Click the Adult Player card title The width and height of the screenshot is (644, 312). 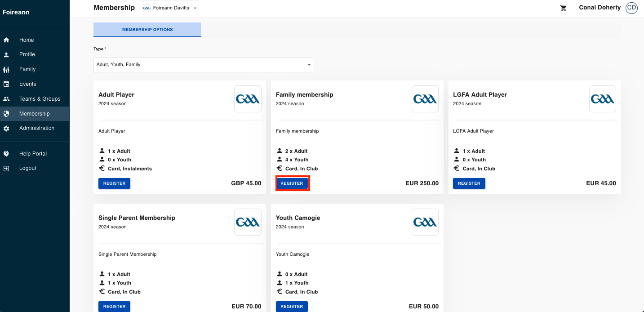click(x=116, y=94)
